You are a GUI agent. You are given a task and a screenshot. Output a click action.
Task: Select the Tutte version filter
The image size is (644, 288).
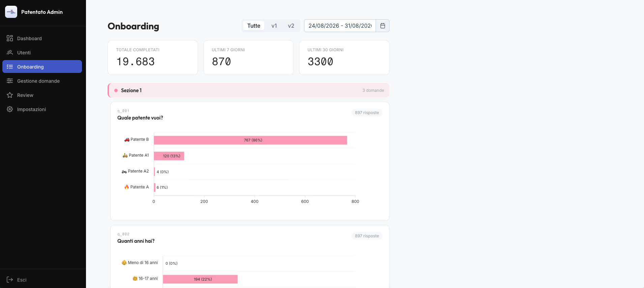pyautogui.click(x=254, y=26)
